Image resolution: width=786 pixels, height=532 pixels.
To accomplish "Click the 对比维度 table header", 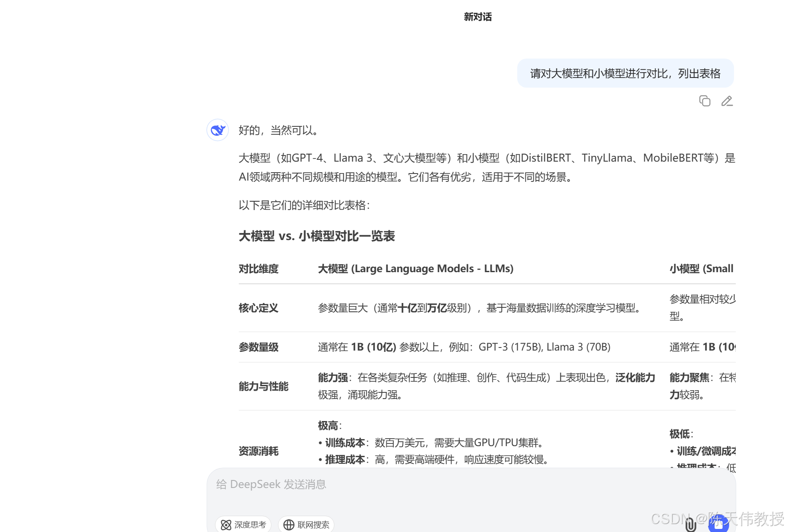I will click(259, 269).
